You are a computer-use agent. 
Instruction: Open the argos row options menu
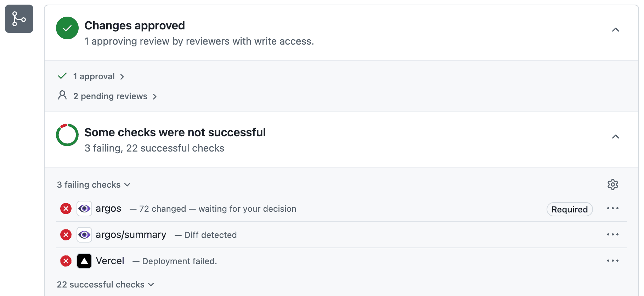click(x=612, y=209)
